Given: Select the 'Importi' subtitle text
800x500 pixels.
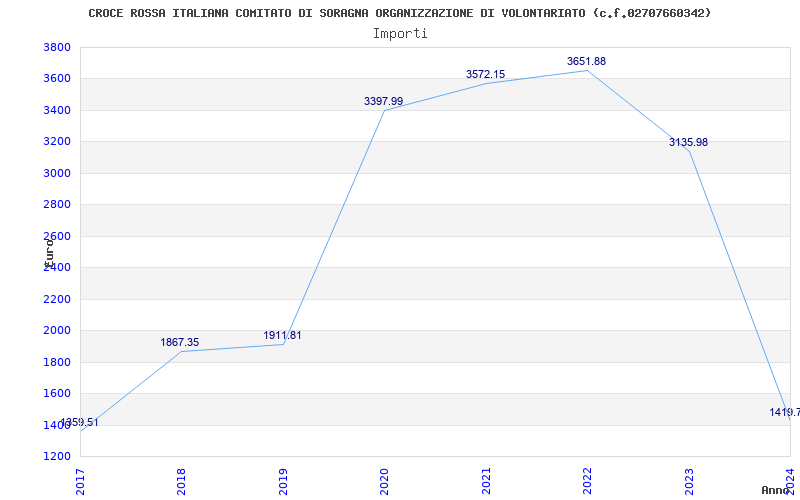Looking at the screenshot, I should click(400, 34).
